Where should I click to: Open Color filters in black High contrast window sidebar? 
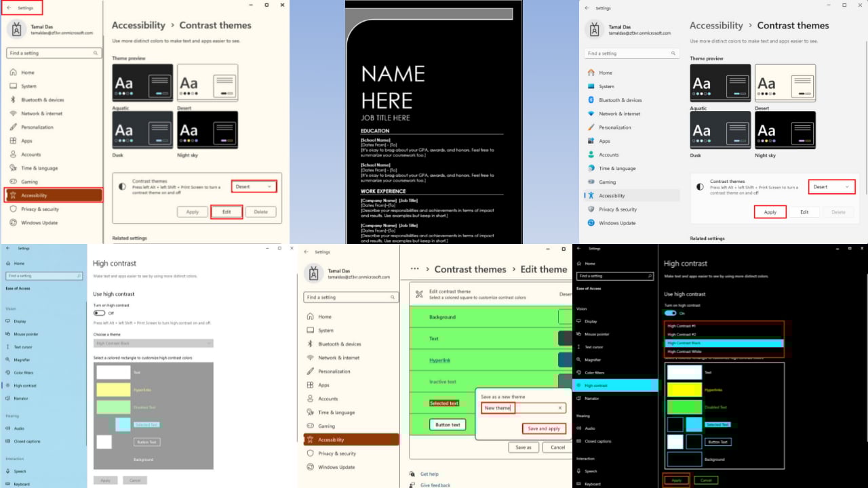click(594, 373)
